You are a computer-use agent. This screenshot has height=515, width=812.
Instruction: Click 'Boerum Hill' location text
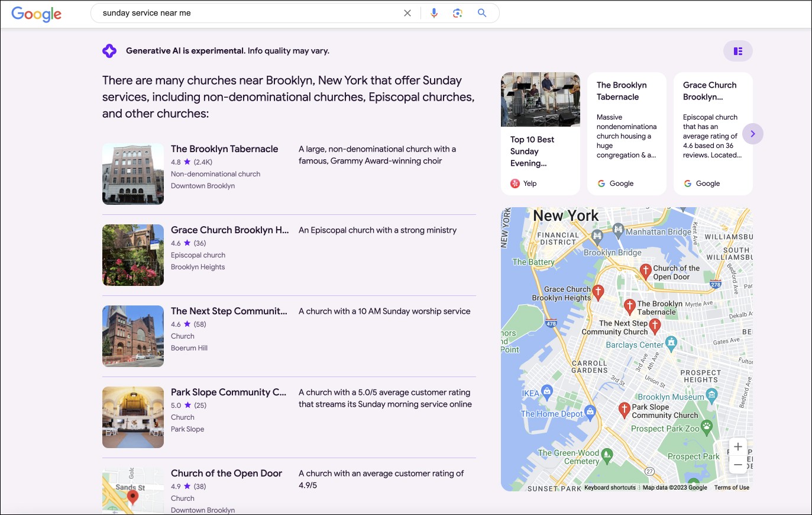[189, 348]
